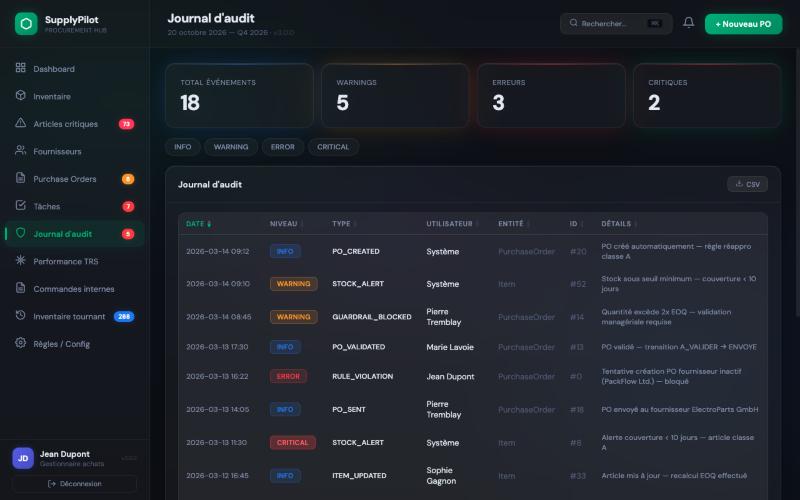Go to Inventaire menu item
The width and height of the screenshot is (800, 500).
tap(74, 96)
